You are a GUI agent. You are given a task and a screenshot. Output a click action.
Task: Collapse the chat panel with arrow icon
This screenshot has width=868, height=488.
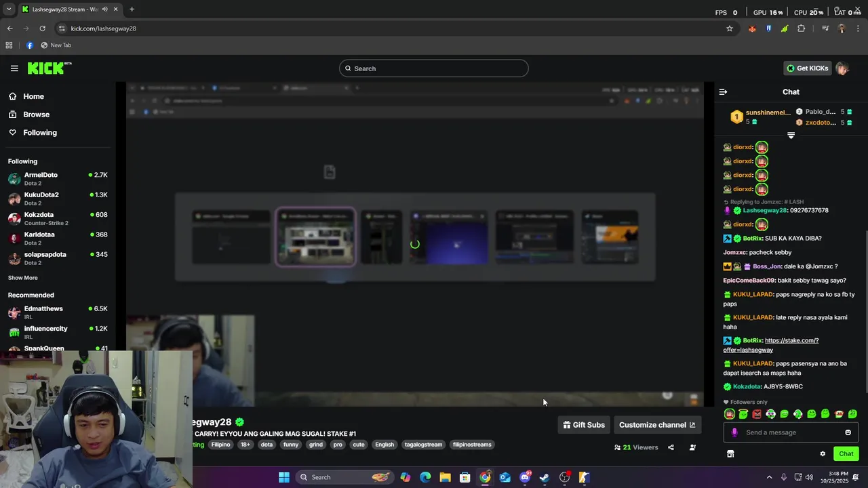(723, 92)
